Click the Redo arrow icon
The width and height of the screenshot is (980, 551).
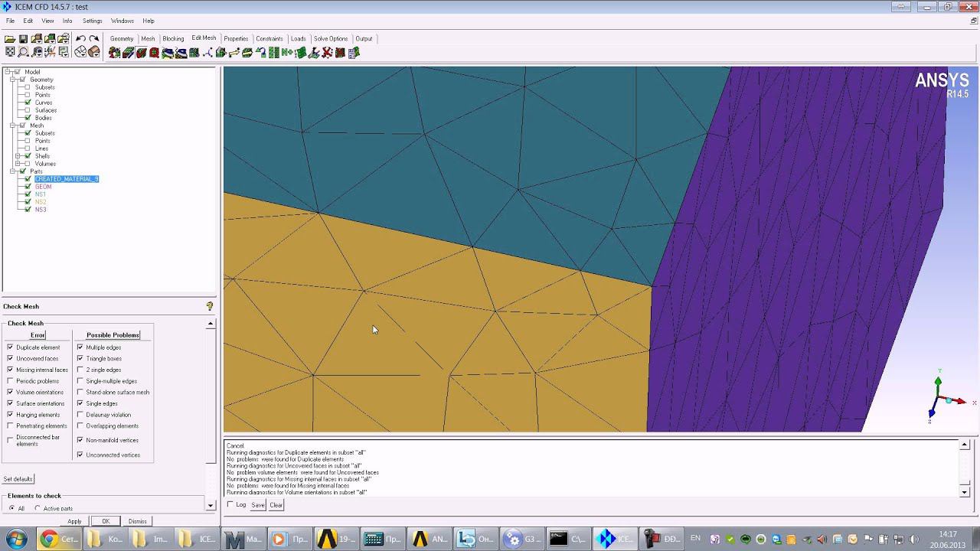click(x=93, y=39)
